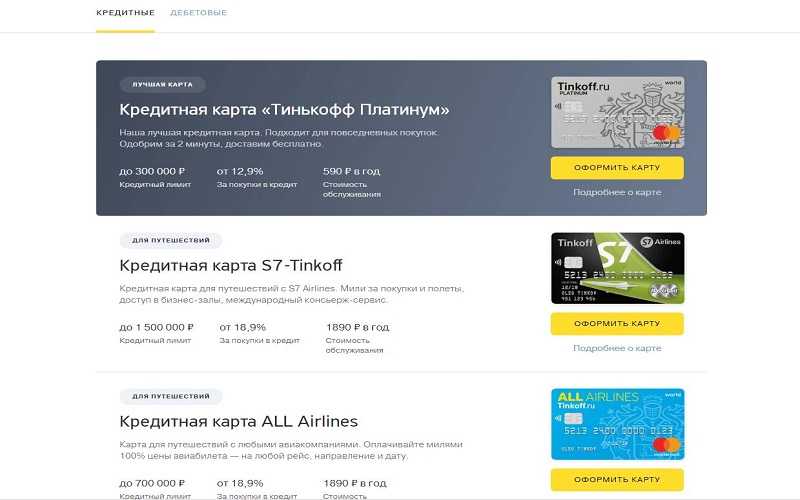Viewport: 800px width, 500px height.
Task: Open heading Кредитная карта «Тинькофф Платинум»
Action: click(284, 110)
